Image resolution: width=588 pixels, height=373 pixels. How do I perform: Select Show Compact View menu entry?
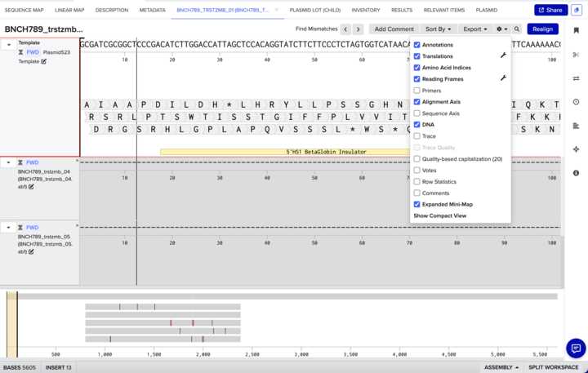[440, 216]
